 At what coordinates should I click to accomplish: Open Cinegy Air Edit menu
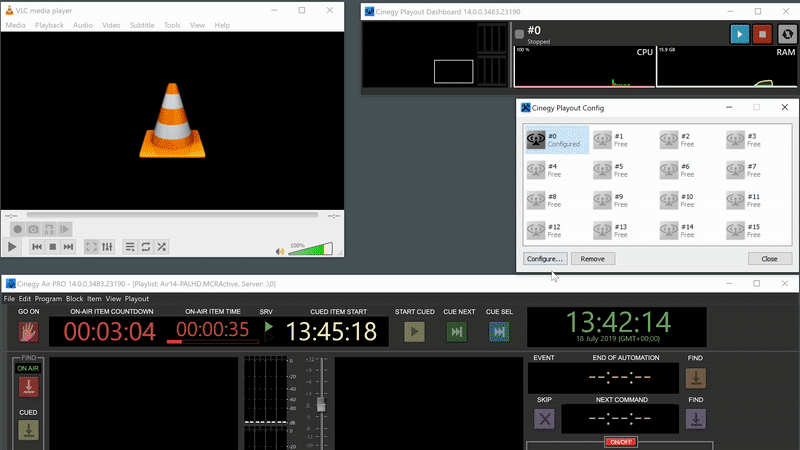point(25,298)
